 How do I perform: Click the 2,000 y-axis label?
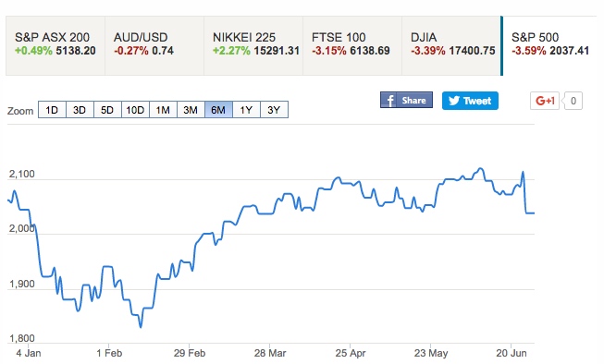(22, 228)
